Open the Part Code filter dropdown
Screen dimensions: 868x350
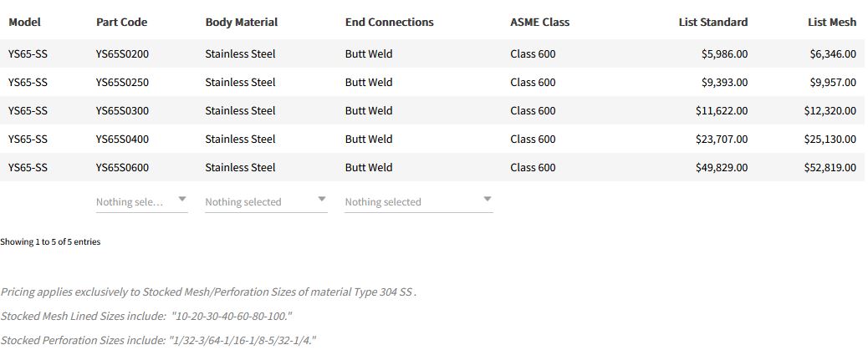(x=141, y=201)
